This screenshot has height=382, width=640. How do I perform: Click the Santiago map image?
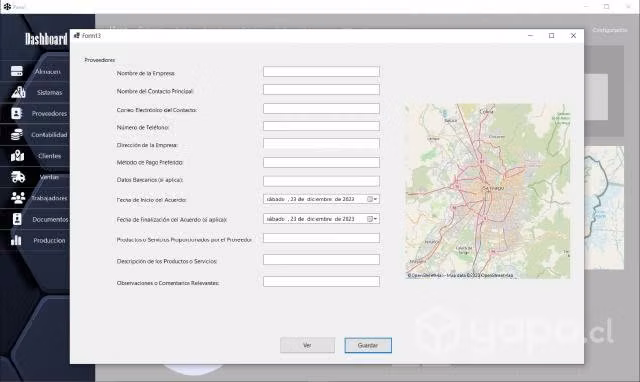[x=488, y=191]
